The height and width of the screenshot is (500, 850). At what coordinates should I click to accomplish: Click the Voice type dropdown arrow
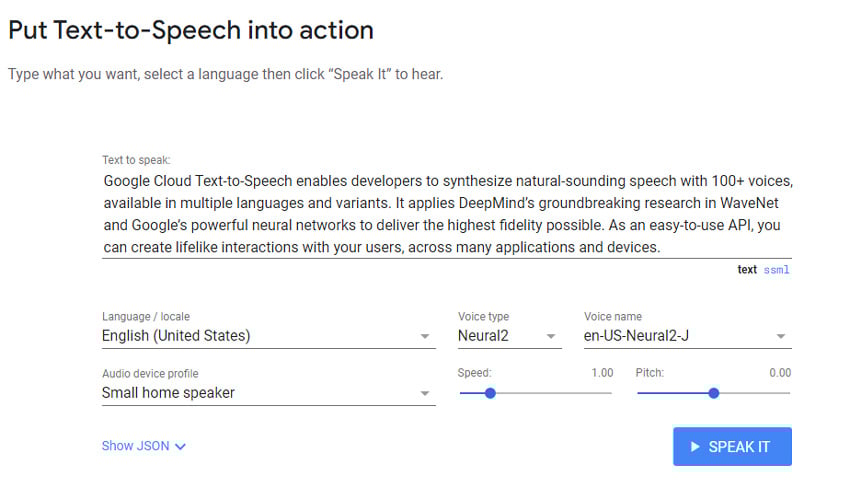click(x=551, y=337)
